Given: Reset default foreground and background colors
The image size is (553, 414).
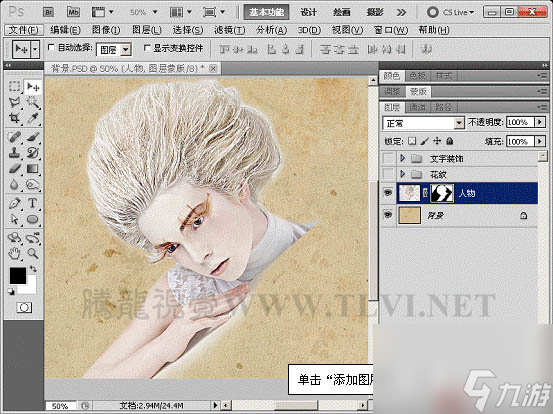Looking at the screenshot, I should coord(11,292).
